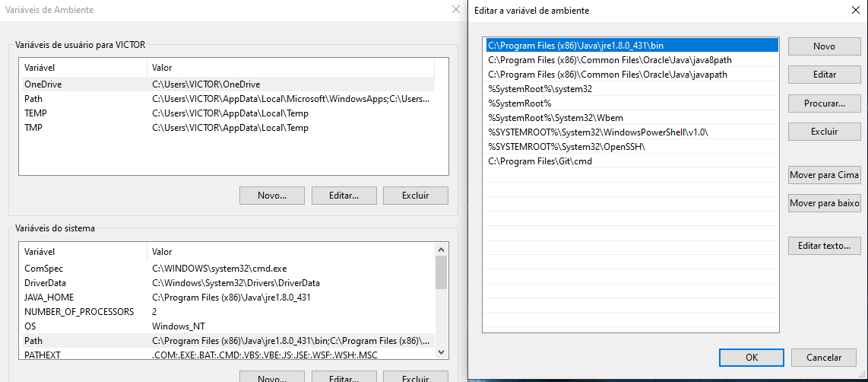Click the Cancelar button

click(x=824, y=358)
